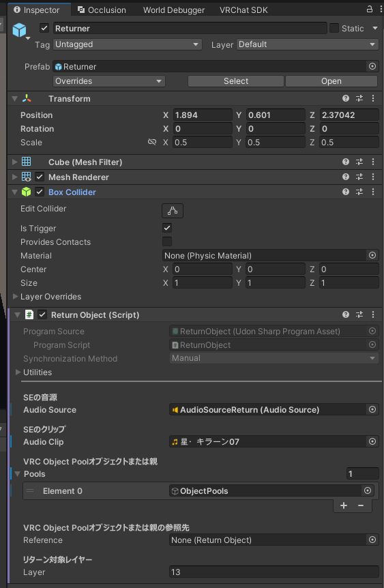Click the Returner GameObject cube icon
384x588 pixels.
tap(20, 31)
